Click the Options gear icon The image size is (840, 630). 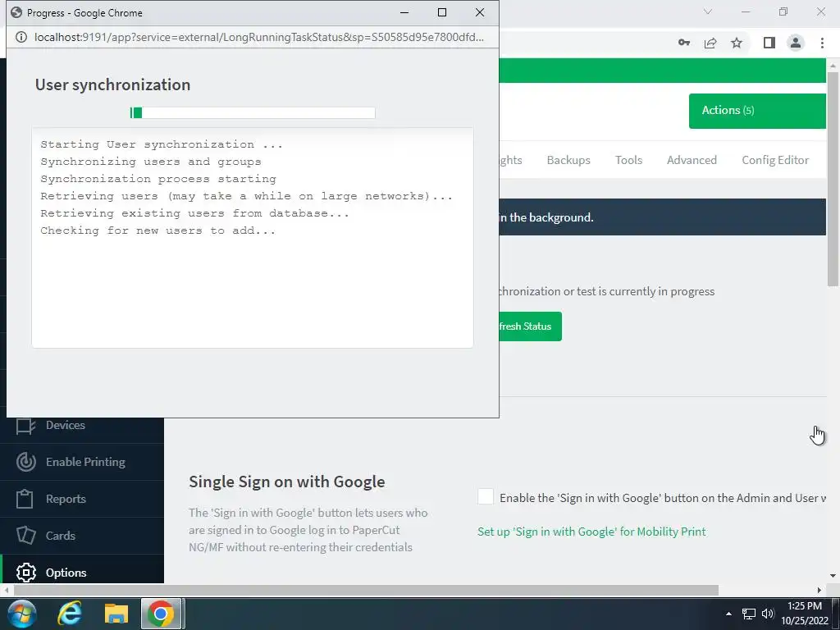25,573
